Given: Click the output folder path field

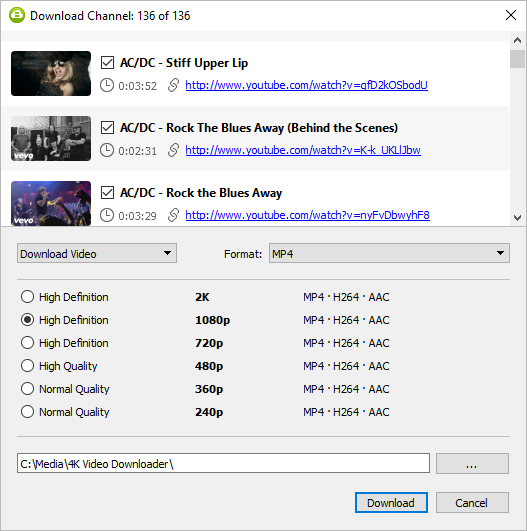Looking at the screenshot, I should tap(223, 464).
